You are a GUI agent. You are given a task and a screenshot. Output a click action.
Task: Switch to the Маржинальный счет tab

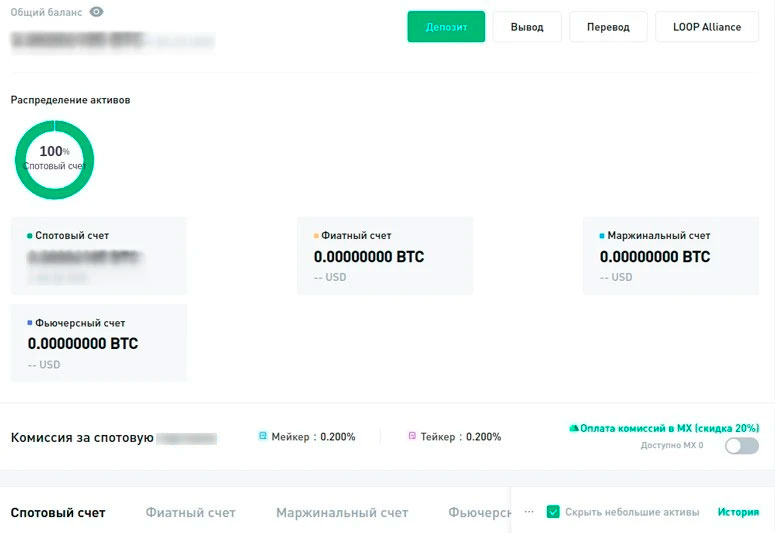(342, 513)
